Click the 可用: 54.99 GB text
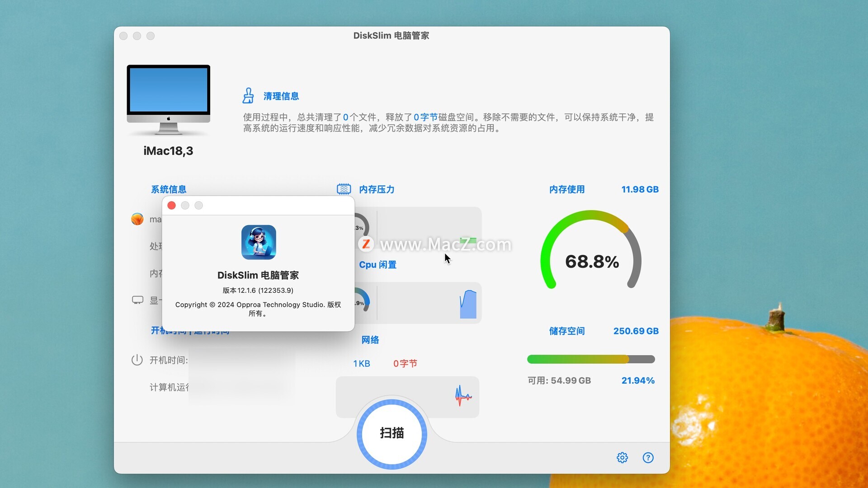This screenshot has height=488, width=868. pyautogui.click(x=559, y=380)
